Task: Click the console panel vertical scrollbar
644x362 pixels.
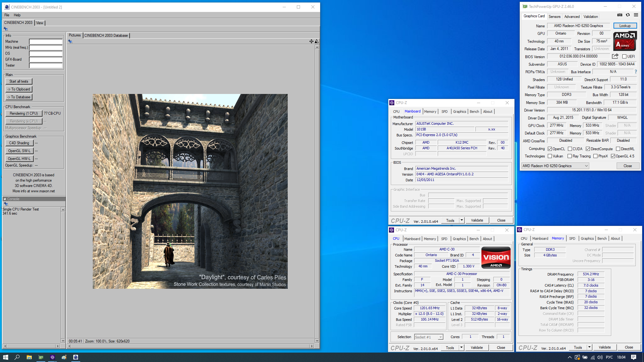Action: [x=63, y=275]
